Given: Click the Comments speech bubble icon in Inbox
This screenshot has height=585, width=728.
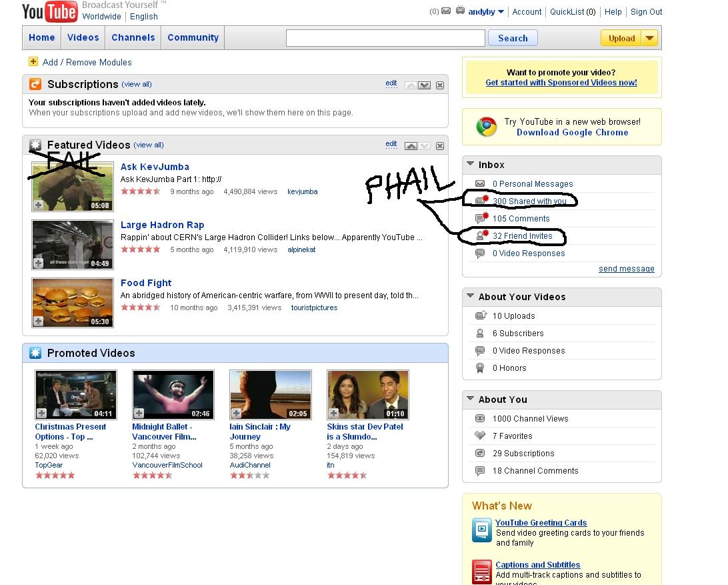Looking at the screenshot, I should [481, 217].
